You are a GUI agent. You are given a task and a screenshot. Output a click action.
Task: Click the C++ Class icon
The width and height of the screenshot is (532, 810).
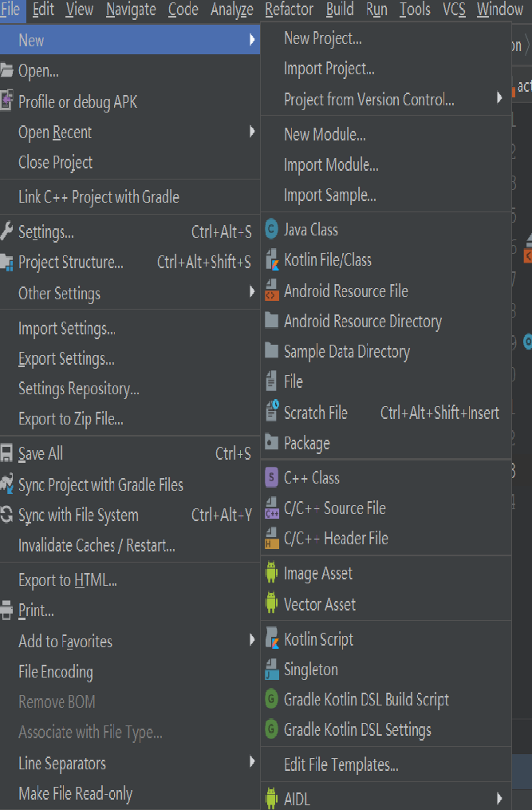pos(271,478)
